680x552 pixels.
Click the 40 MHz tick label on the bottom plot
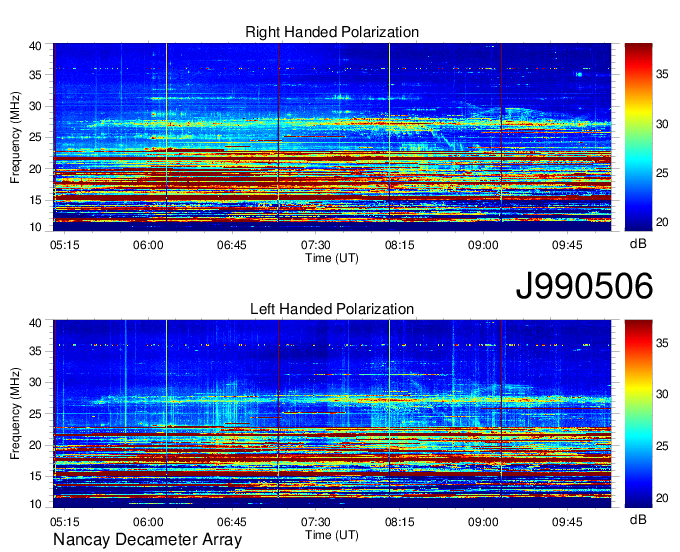coord(36,323)
